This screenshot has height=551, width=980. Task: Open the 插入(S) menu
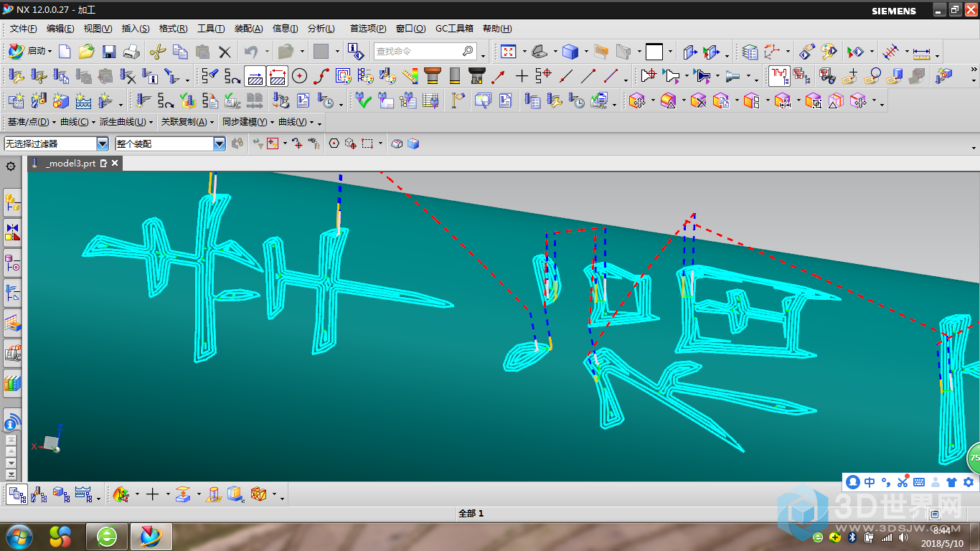pyautogui.click(x=136, y=29)
